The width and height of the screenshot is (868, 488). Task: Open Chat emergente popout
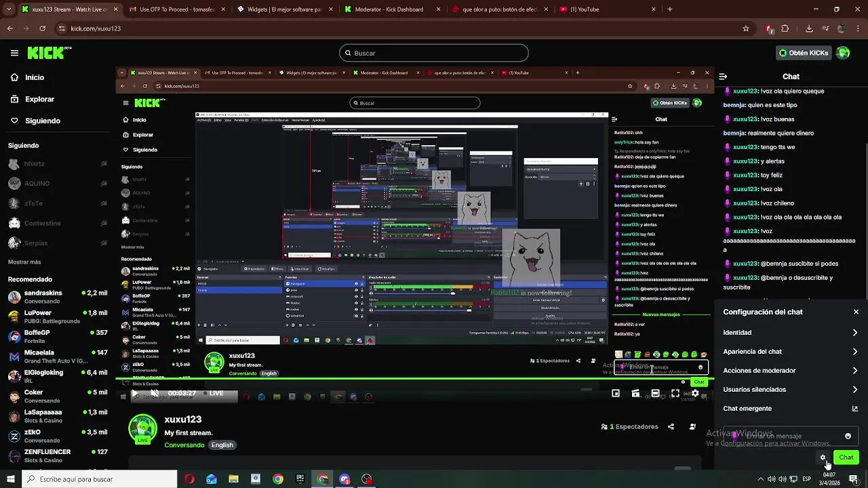coord(791,409)
